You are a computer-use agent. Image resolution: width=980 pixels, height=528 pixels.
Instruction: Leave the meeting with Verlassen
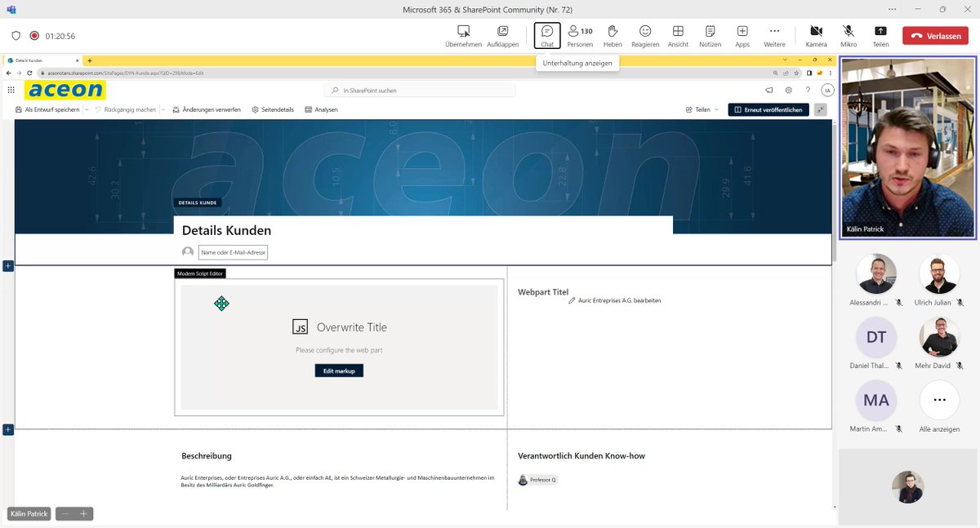935,36
